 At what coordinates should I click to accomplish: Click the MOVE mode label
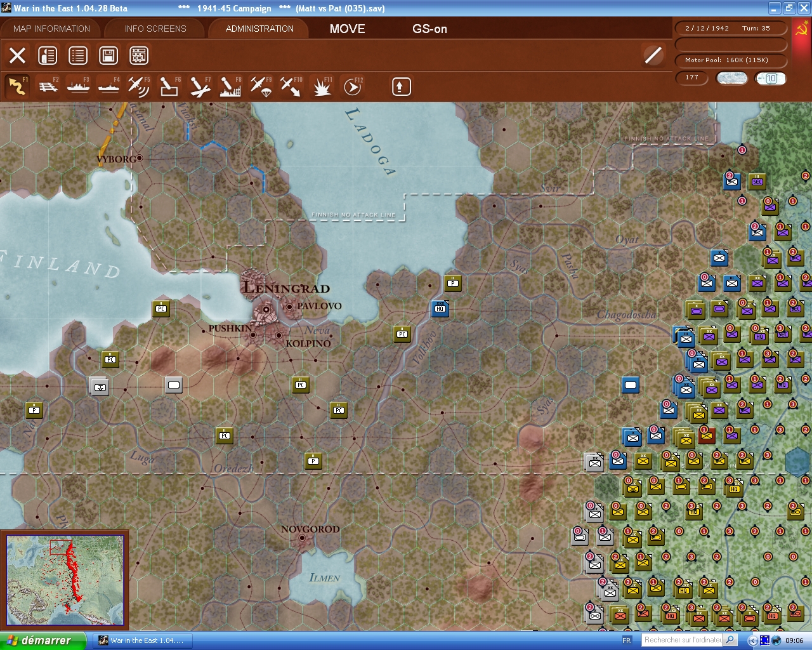click(348, 29)
